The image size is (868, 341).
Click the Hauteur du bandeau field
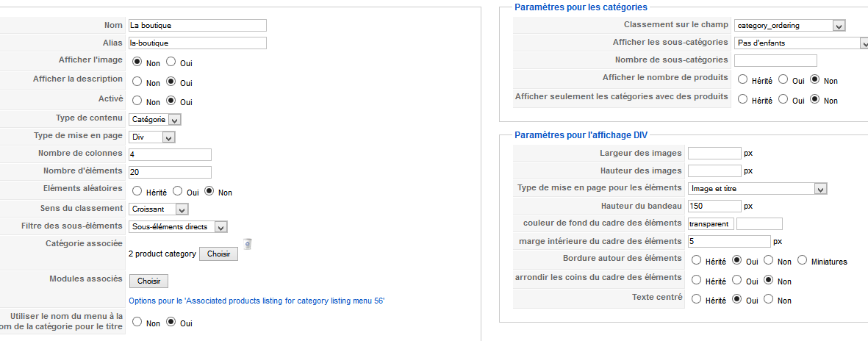click(x=714, y=206)
